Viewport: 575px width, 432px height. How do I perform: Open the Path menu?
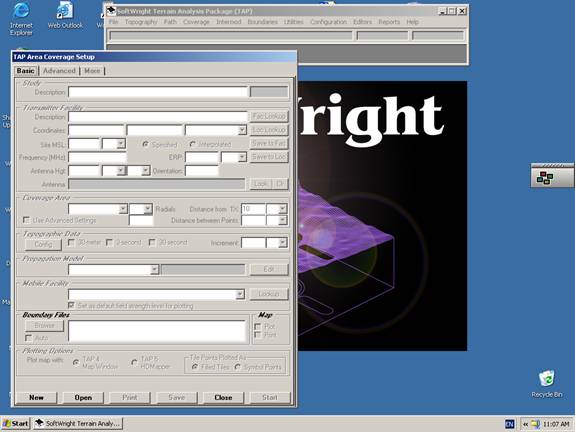[170, 22]
